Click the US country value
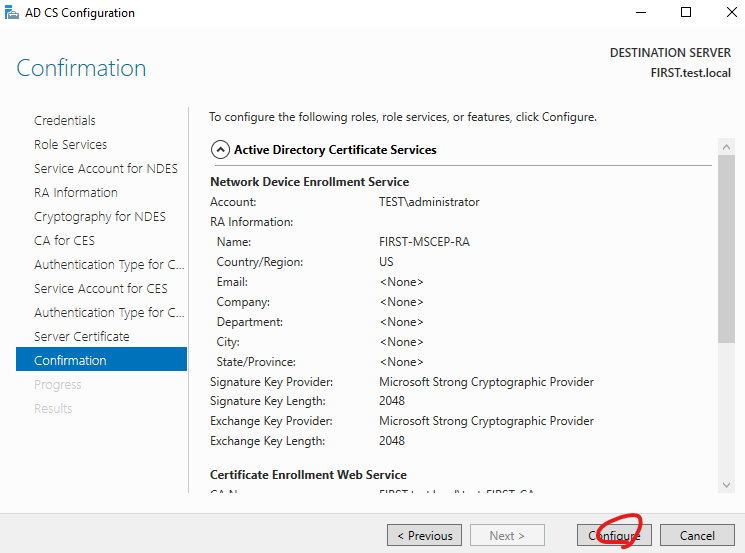 pos(386,262)
